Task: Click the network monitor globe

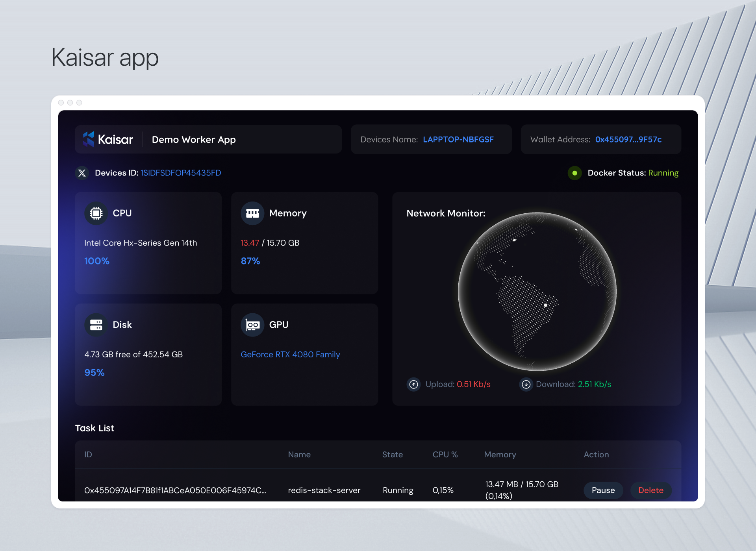Action: click(537, 292)
